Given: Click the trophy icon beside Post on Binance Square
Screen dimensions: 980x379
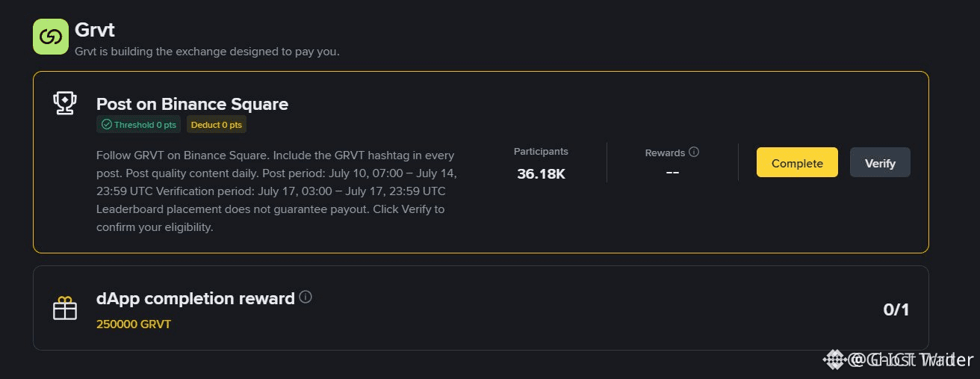Looking at the screenshot, I should pyautogui.click(x=65, y=103).
